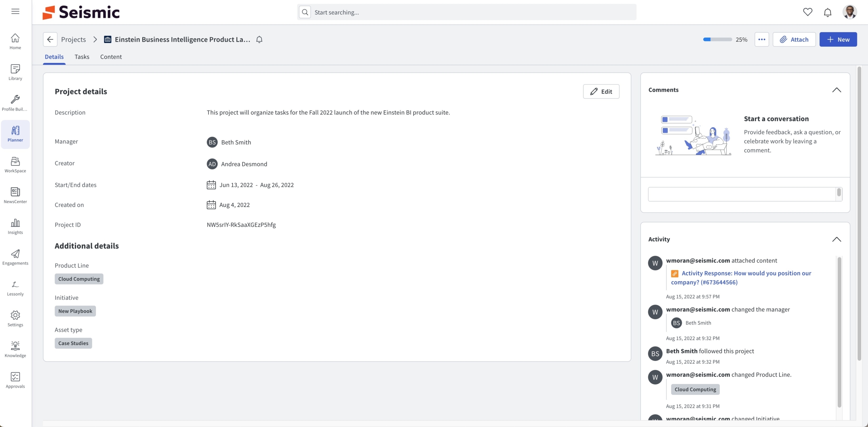The width and height of the screenshot is (868, 427).
Task: Open Knowledge lightbulb icon
Action: pyautogui.click(x=15, y=349)
